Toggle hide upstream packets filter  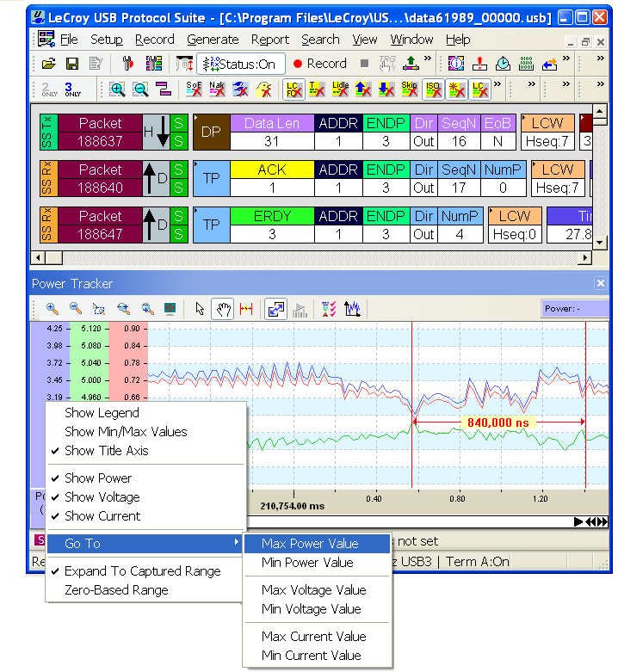click(363, 89)
